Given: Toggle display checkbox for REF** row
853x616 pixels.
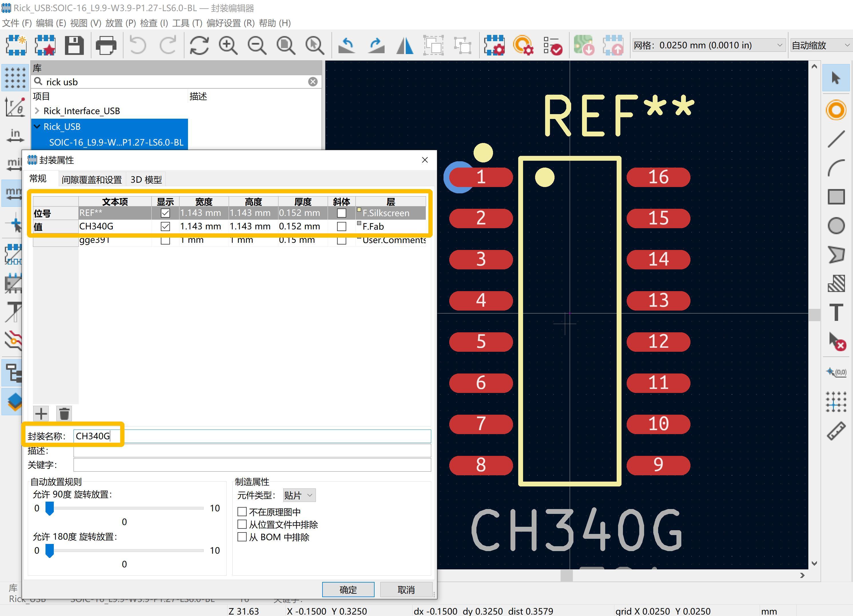Looking at the screenshot, I should 165,213.
